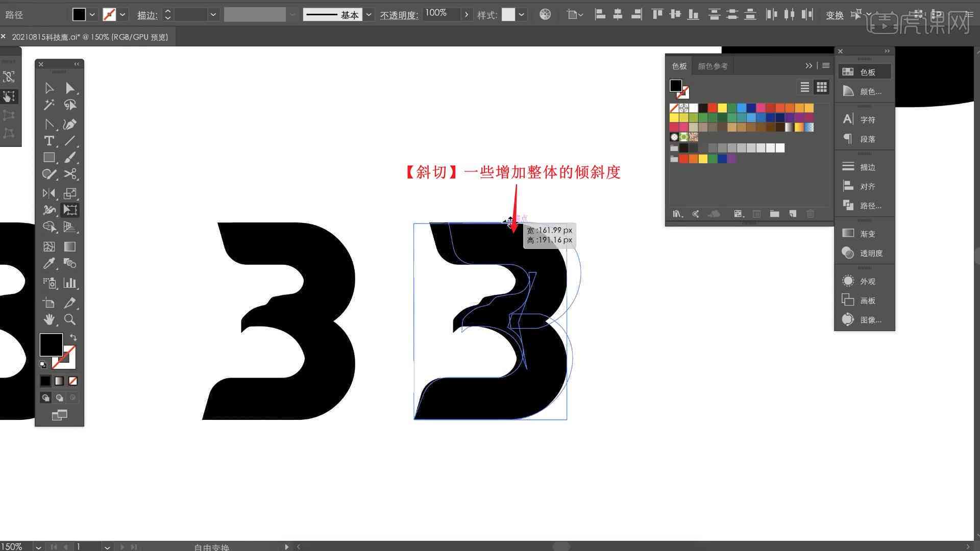Enable Draw Behind mode
980x551 pixels.
(x=59, y=398)
